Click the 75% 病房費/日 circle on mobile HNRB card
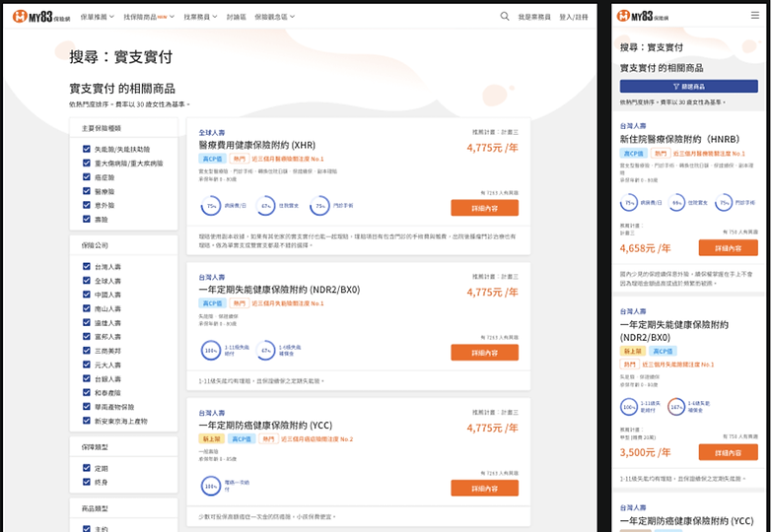This screenshot has width=771, height=532. [629, 202]
